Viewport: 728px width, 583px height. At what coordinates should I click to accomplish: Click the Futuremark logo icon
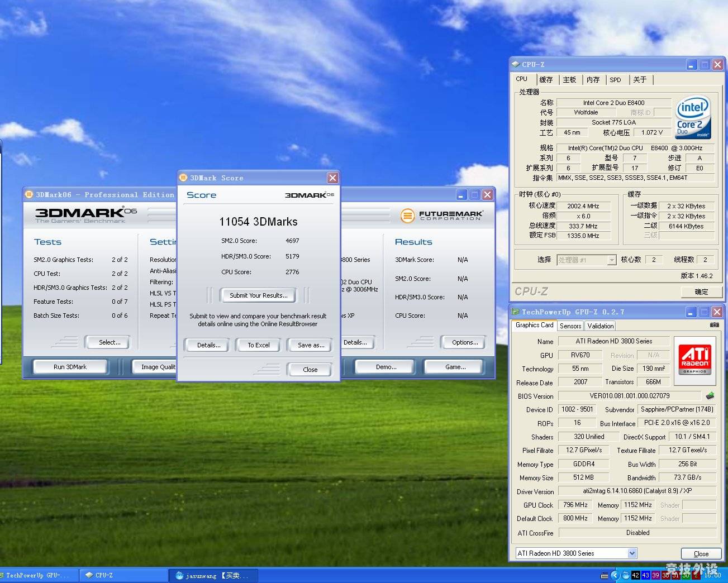(x=408, y=215)
